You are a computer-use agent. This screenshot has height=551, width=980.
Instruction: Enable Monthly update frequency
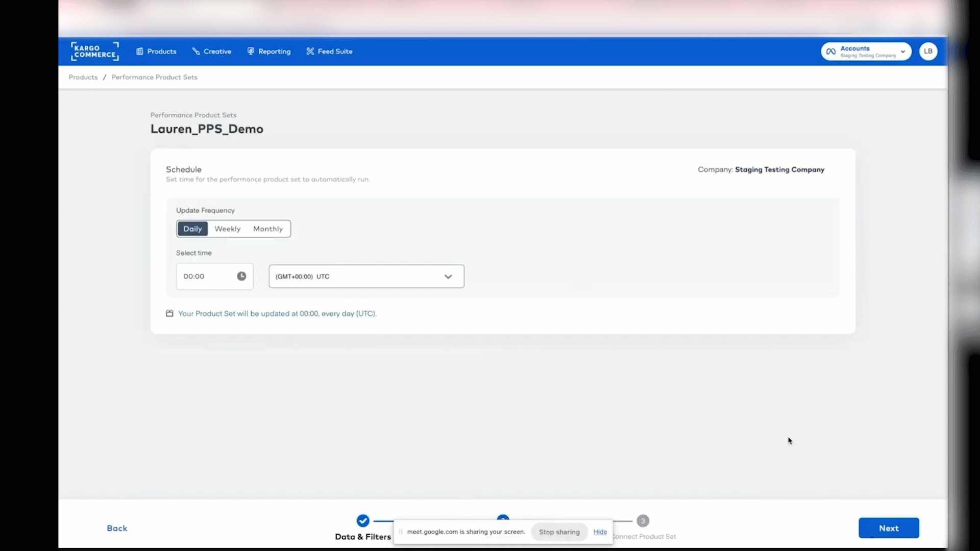tap(267, 229)
